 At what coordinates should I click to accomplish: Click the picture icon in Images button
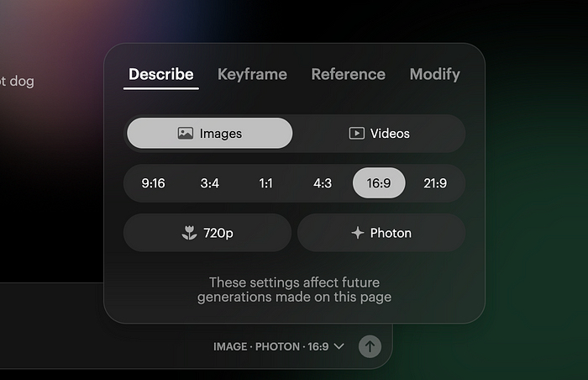pyautogui.click(x=186, y=134)
